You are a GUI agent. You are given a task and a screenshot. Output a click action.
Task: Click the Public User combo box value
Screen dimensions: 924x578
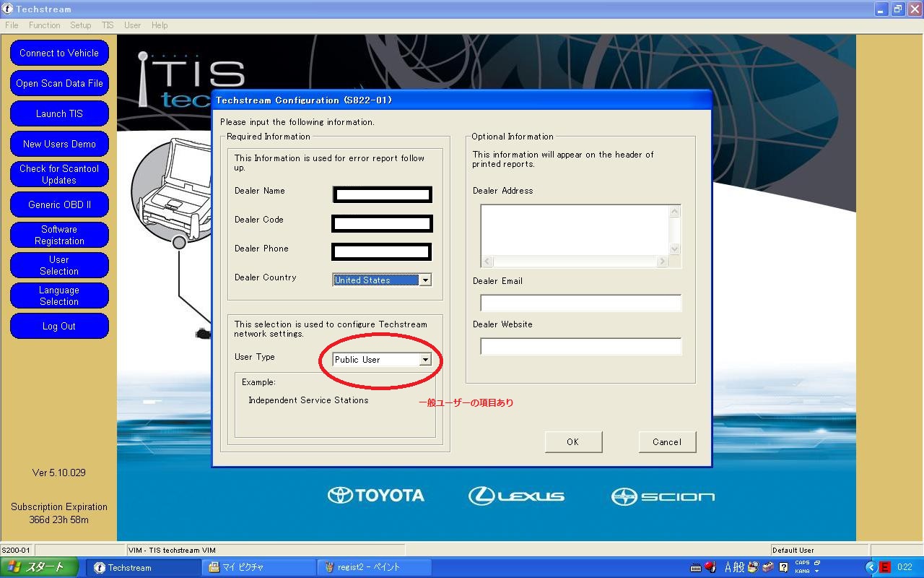tap(375, 359)
